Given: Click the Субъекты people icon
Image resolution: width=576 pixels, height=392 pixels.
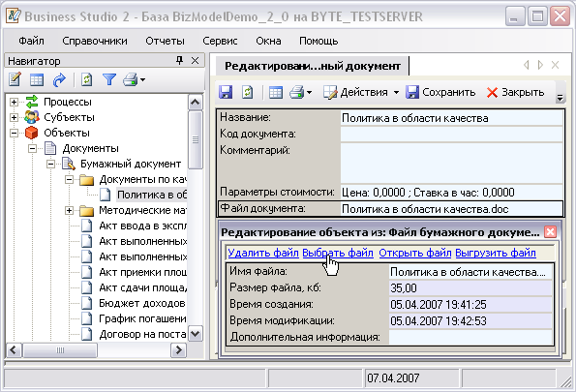Looking at the screenshot, I should [32, 117].
